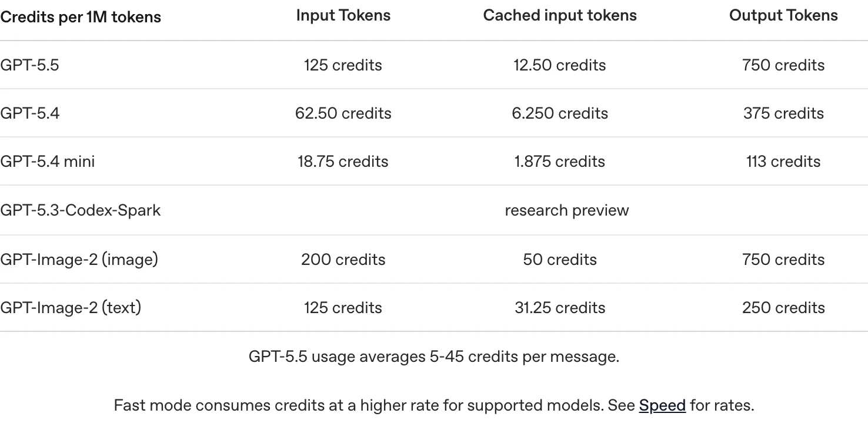Click the GPT-5.5 usage averages note
The width and height of the screenshot is (868, 430).
[x=434, y=357]
